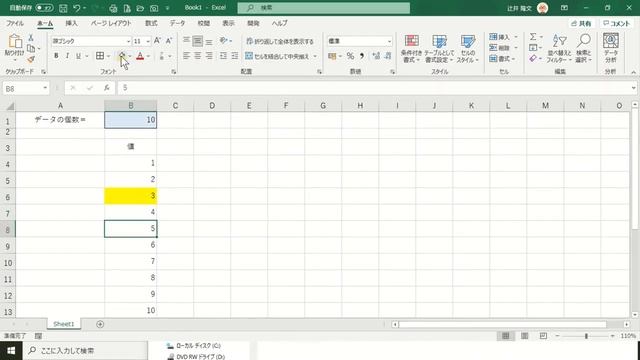Image resolution: width=640 pixels, height=360 pixels.
Task: Open Conditional Formatting menu
Action: tap(411, 49)
